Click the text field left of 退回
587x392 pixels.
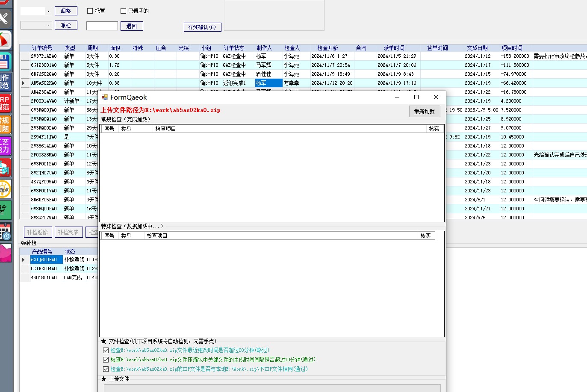point(102,26)
